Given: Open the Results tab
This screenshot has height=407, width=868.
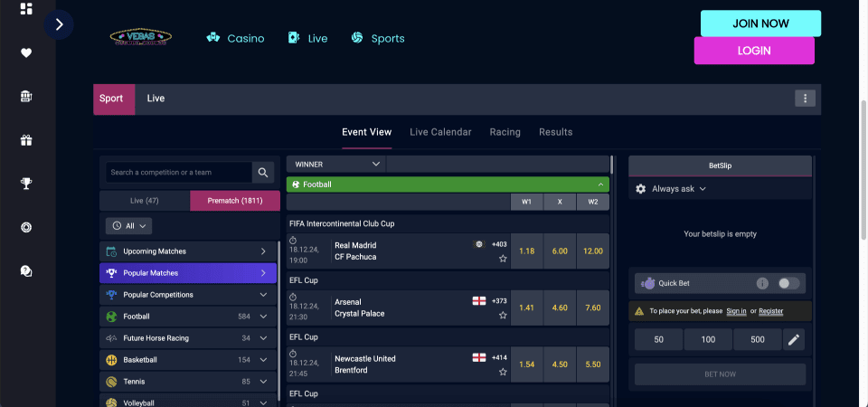Looking at the screenshot, I should pos(555,132).
